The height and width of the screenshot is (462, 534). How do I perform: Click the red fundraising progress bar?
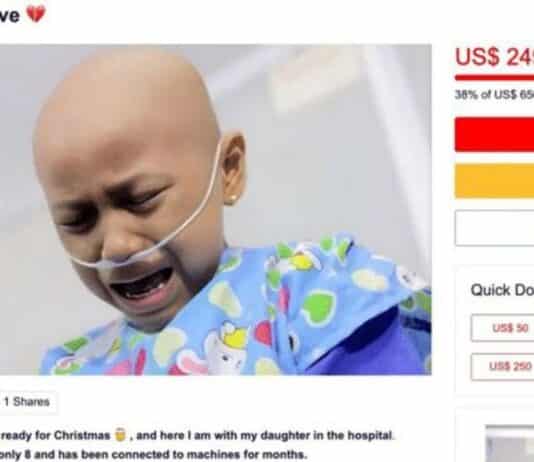click(494, 78)
